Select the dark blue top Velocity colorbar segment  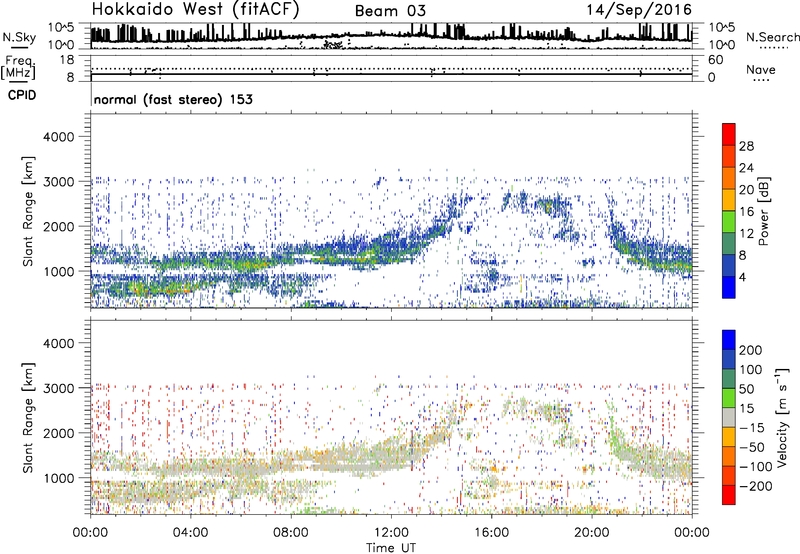point(729,340)
